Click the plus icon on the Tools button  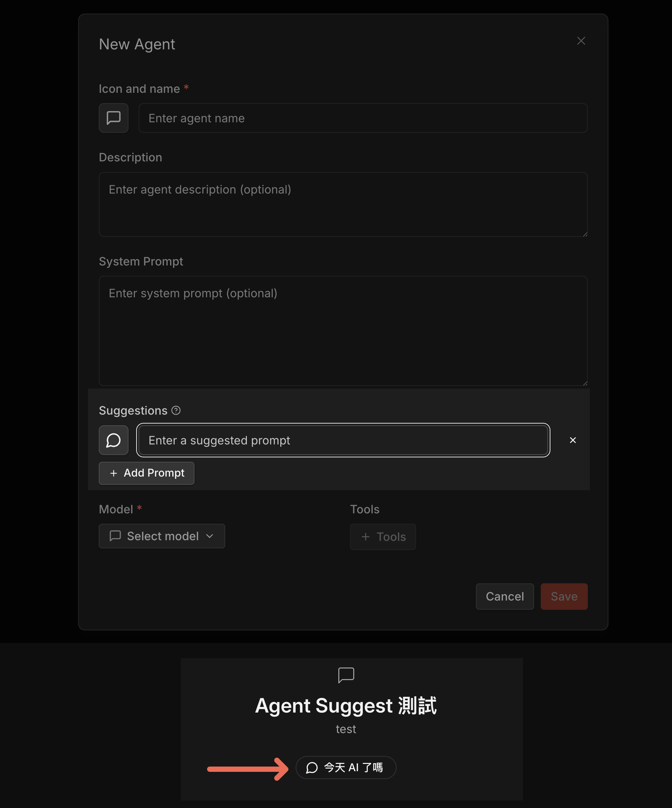pos(365,537)
